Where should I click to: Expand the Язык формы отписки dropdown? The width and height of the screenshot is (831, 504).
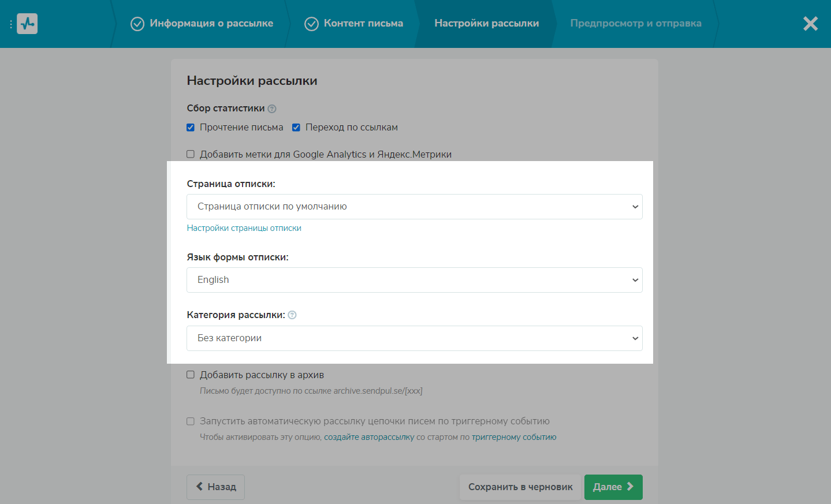pos(414,280)
